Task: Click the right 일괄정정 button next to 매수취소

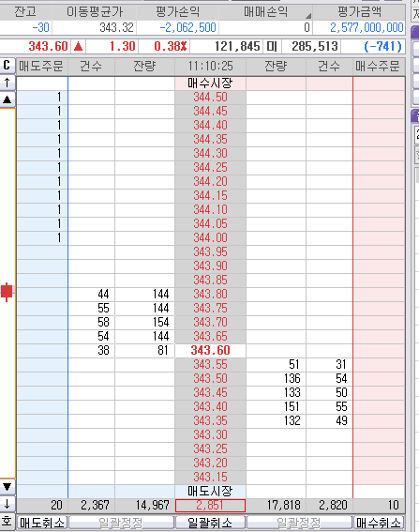Action: click(x=299, y=523)
